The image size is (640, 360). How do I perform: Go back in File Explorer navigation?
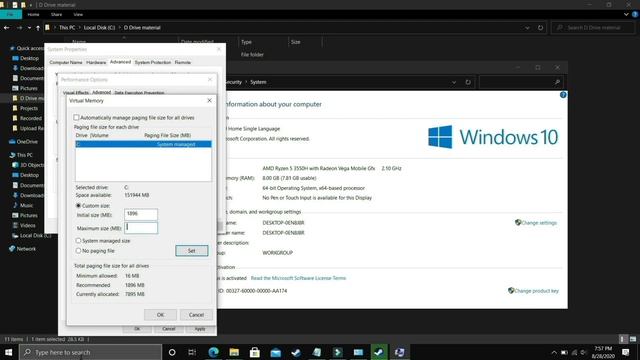click(x=7, y=28)
